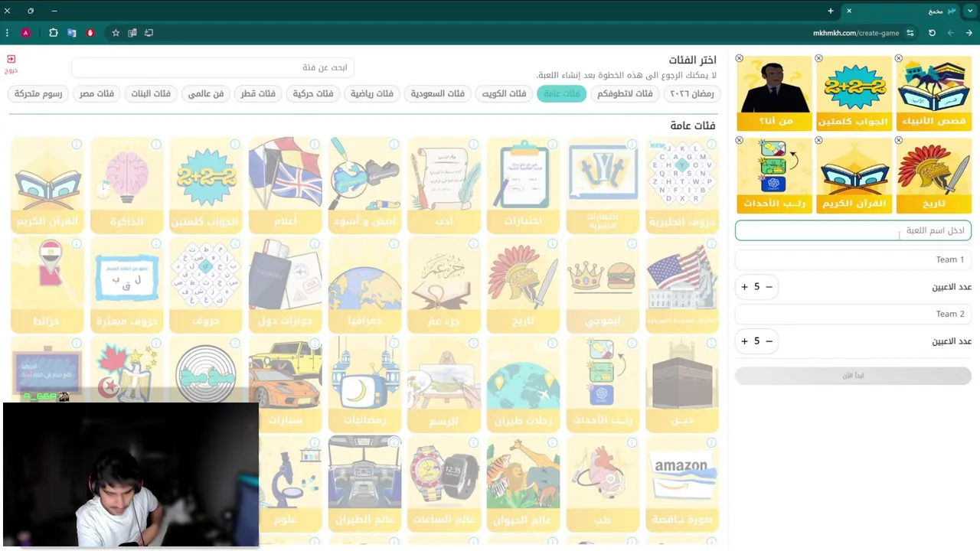The width and height of the screenshot is (980, 551).
Task: Select the فن عالمي tab
Action: [206, 93]
